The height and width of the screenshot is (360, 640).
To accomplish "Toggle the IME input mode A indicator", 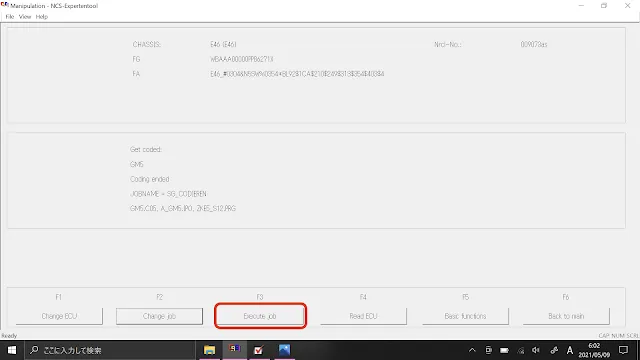I will 570,350.
